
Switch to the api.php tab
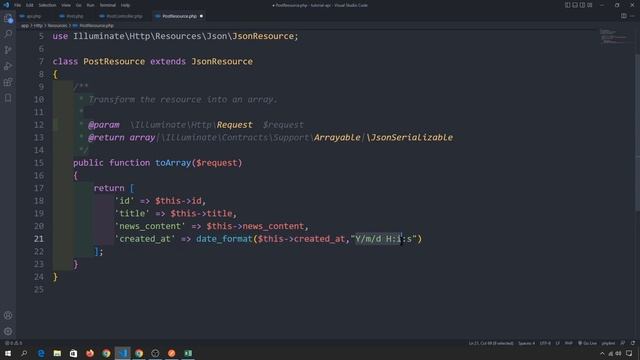[34, 16]
